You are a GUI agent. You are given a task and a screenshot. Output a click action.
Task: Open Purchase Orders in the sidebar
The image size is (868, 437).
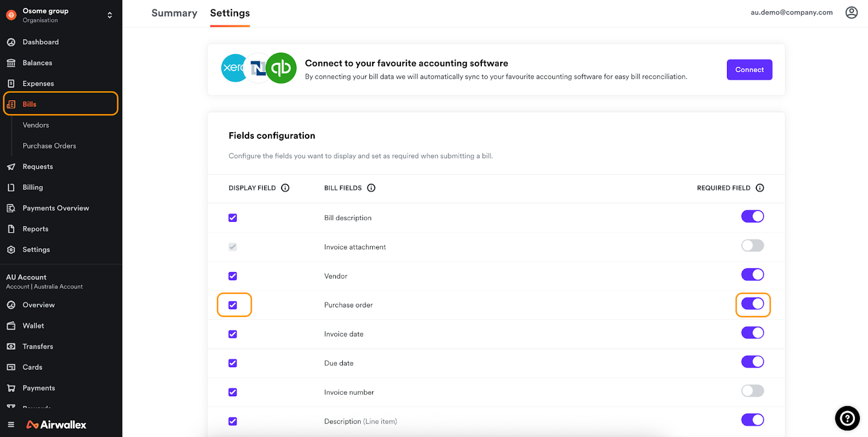point(49,146)
